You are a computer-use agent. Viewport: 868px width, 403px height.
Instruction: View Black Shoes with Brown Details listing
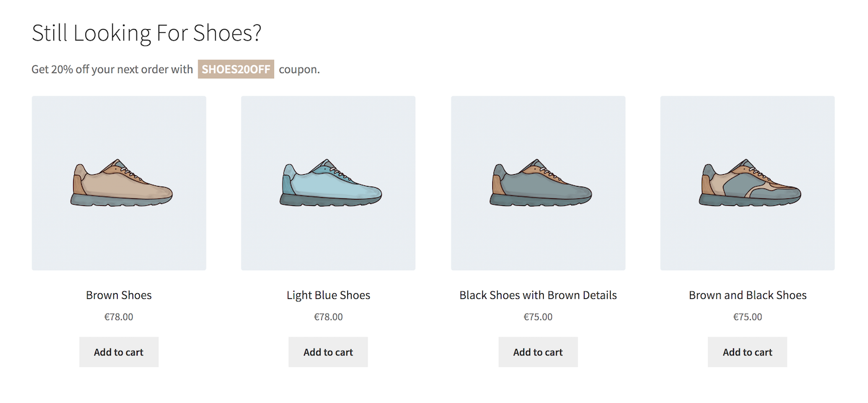pyautogui.click(x=538, y=295)
